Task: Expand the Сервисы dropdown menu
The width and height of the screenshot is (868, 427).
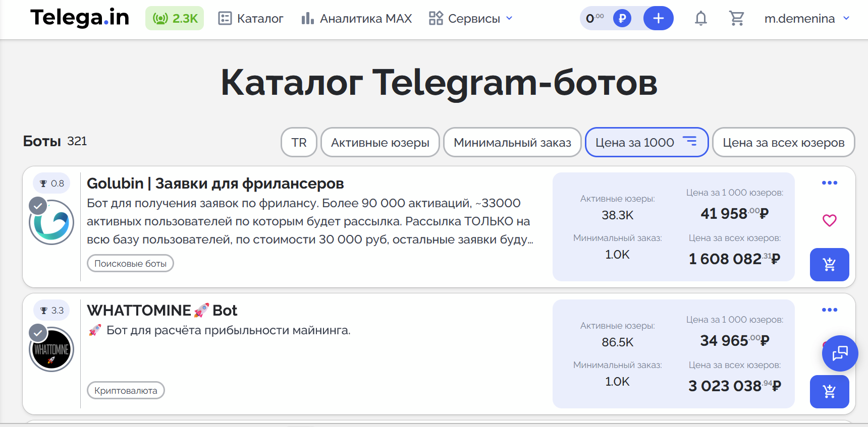Action: (x=471, y=19)
